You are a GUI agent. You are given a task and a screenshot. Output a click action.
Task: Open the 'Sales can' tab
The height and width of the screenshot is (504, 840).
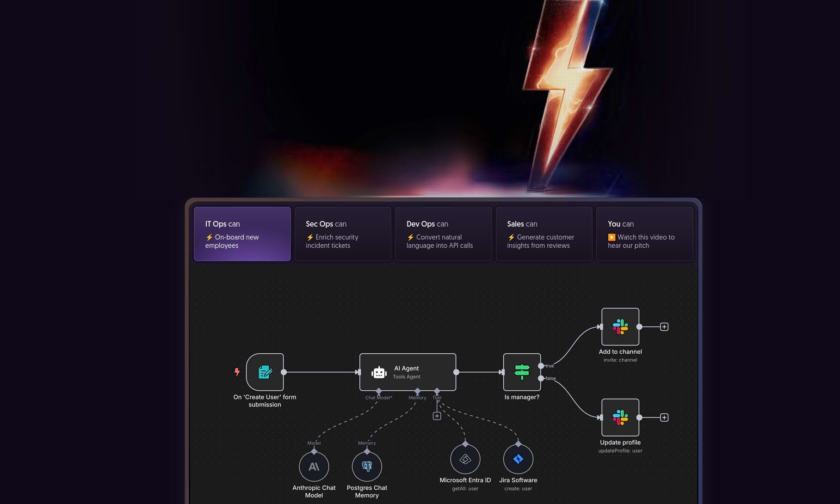pos(544,234)
